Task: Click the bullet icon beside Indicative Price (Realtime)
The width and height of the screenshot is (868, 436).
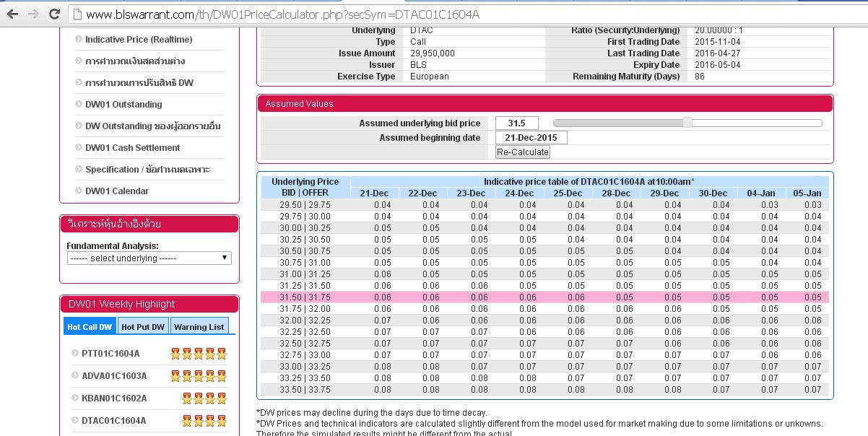Action: pyautogui.click(x=79, y=39)
